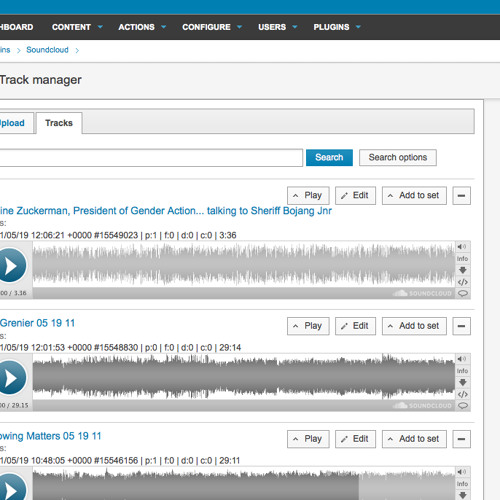Mute volume on the Zuckerman track player
Image resolution: width=500 pixels, height=500 pixels.
pos(462,247)
